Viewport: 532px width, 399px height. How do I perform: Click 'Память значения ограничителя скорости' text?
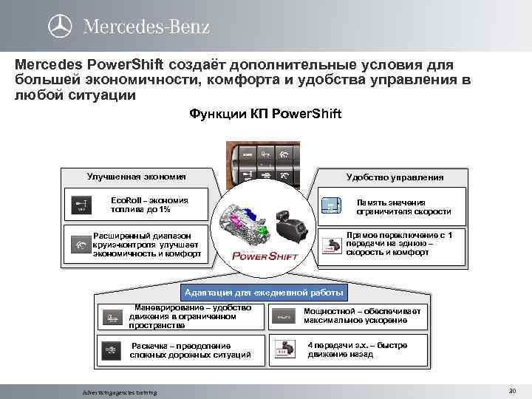[x=403, y=207]
